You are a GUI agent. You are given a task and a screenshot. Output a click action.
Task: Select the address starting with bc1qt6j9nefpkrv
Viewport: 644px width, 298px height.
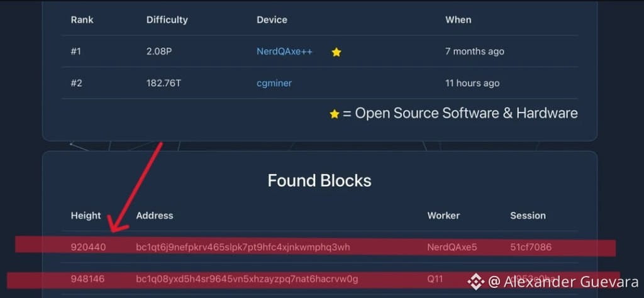pyautogui.click(x=243, y=248)
